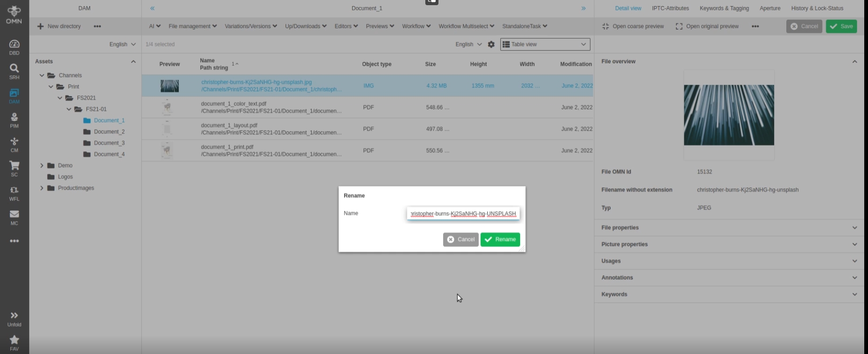Select the Document_1 folder in the tree
This screenshot has width=868, height=354.
pyautogui.click(x=104, y=120)
